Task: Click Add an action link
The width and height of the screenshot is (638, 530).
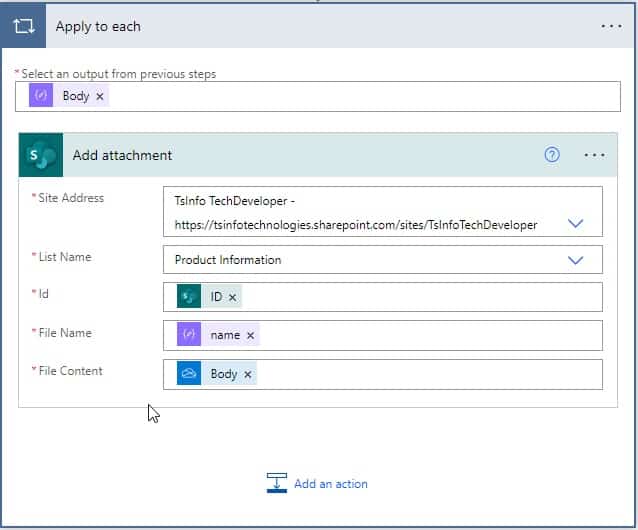Action: [331, 484]
